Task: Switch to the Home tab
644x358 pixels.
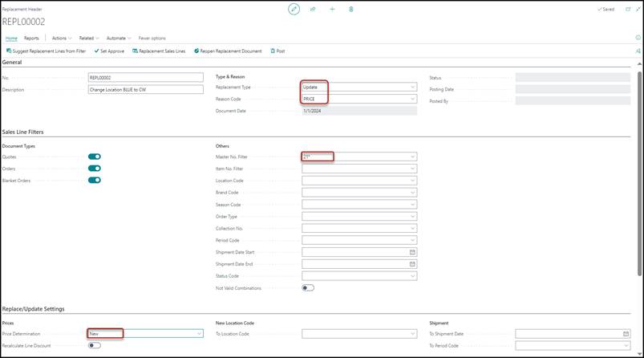Action: 11,38
